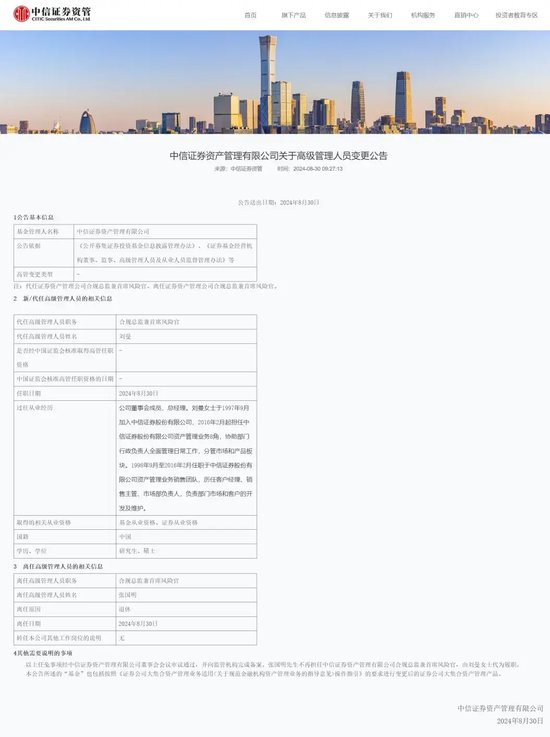Click section heading 4 其他需要说明的事项
Screen dimensions: 550x737
43,653
